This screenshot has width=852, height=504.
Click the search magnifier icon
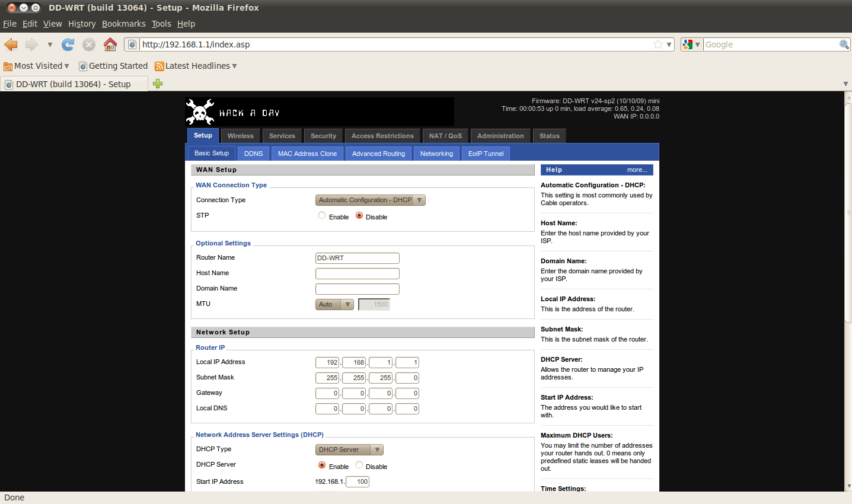coord(844,44)
